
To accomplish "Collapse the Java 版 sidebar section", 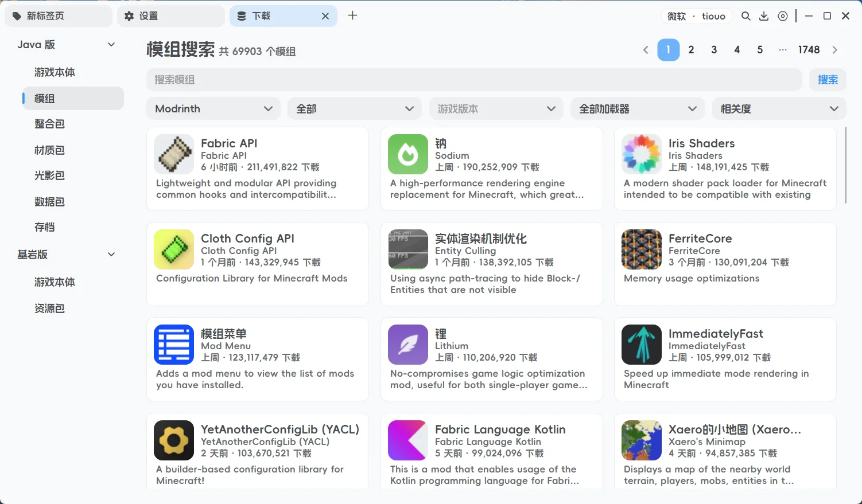I will point(111,45).
